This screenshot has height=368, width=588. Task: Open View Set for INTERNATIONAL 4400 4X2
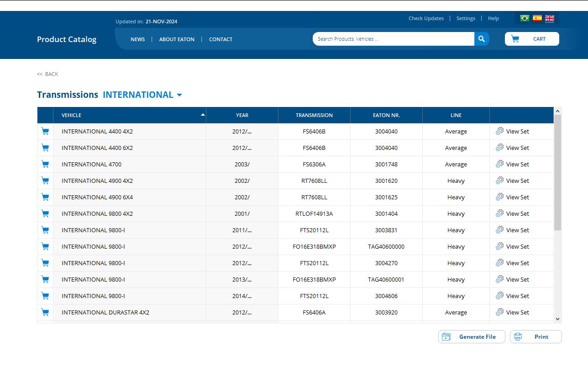coord(513,131)
